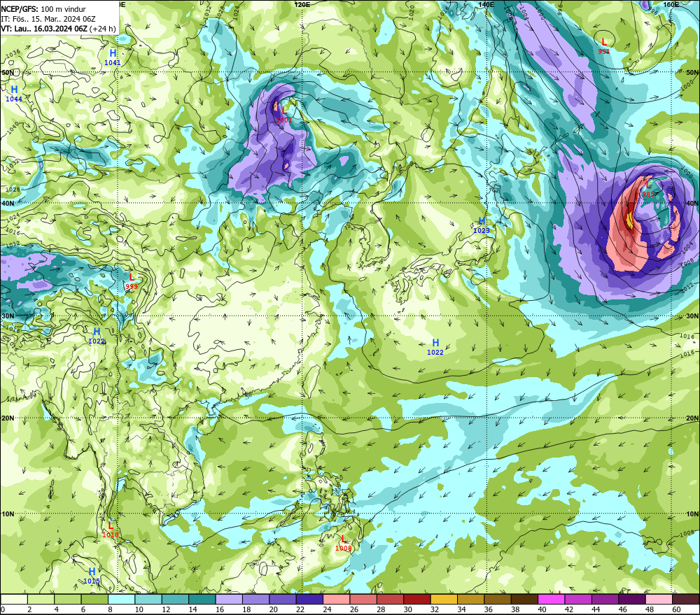
Task: Click the dark maroon swatch after 60
Action: pyautogui.click(x=686, y=599)
